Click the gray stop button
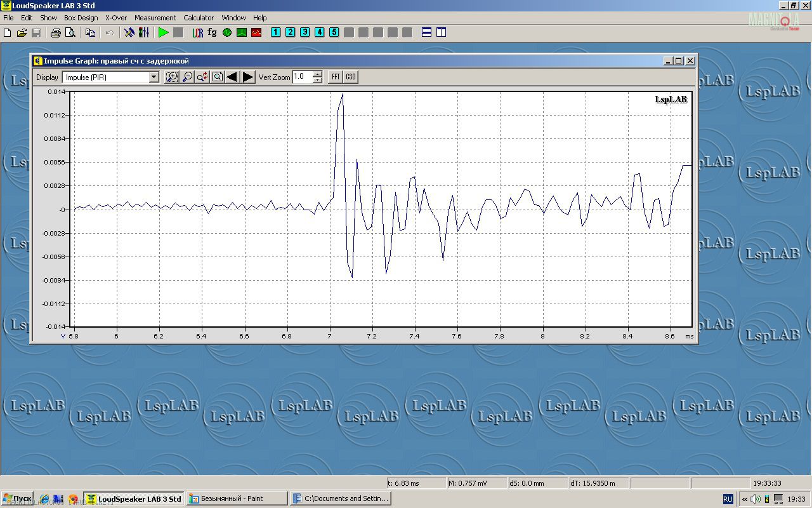The height and width of the screenshot is (508, 812). [178, 32]
